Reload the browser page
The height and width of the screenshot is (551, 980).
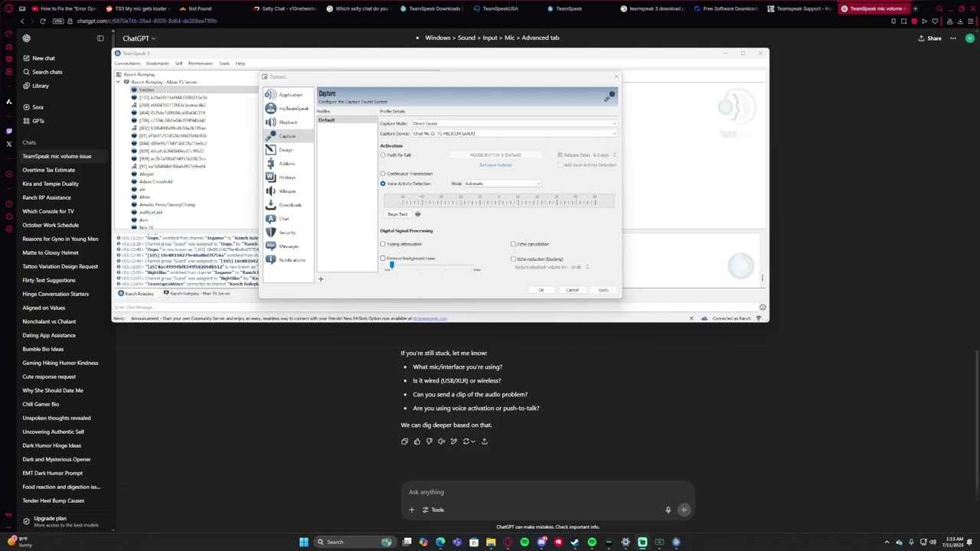coord(42,21)
